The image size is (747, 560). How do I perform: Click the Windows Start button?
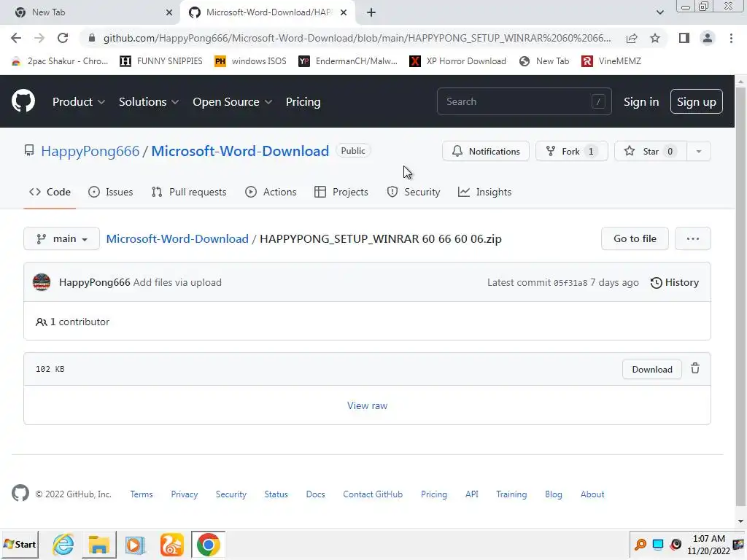click(20, 544)
